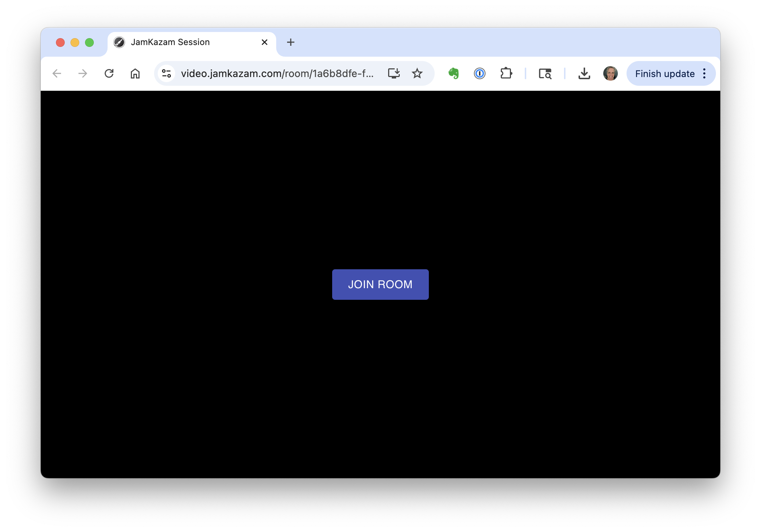Click the JOIN ROOM button
Screen dimensions: 761x532
tap(380, 284)
